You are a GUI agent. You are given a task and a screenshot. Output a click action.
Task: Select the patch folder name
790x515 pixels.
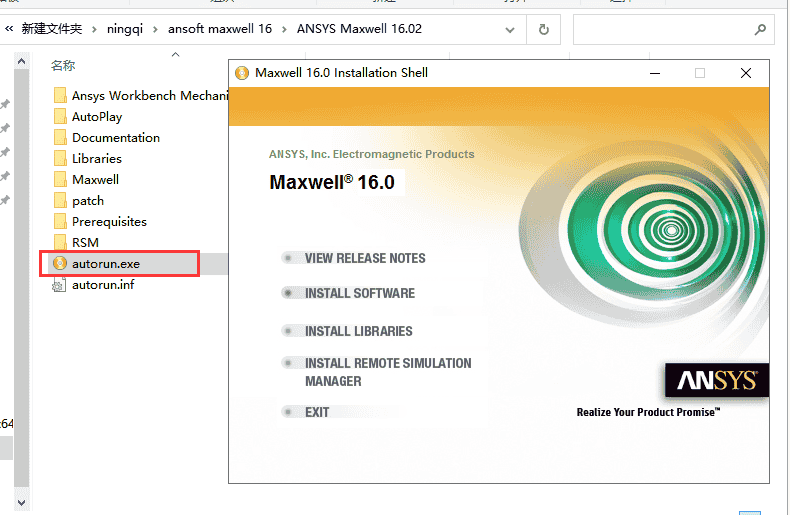pos(88,201)
